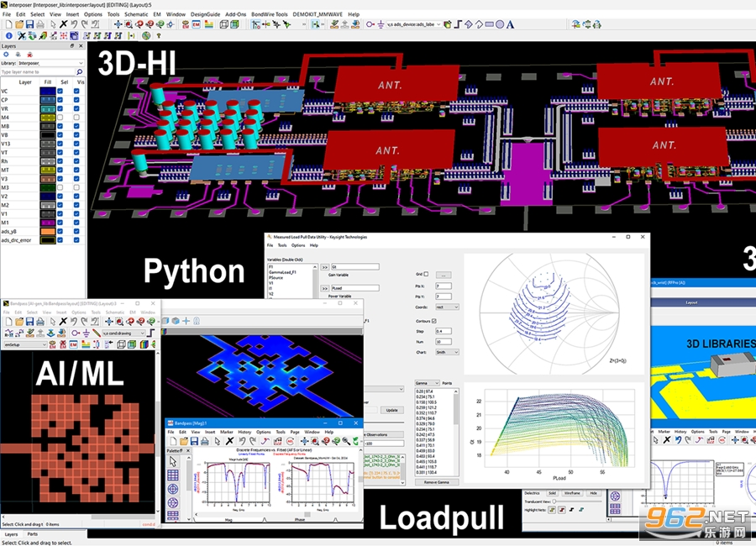Viewport: 756px width, 546px height.
Task: Select pointer tool in Bandpass Mag palette
Action: [173, 462]
